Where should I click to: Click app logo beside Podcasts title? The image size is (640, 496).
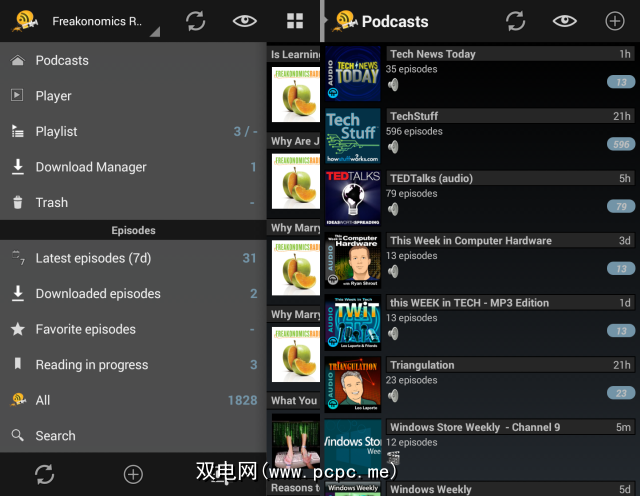(x=345, y=21)
